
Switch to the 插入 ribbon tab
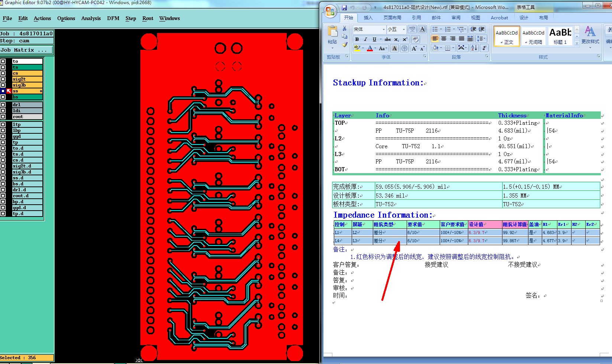[x=368, y=18]
